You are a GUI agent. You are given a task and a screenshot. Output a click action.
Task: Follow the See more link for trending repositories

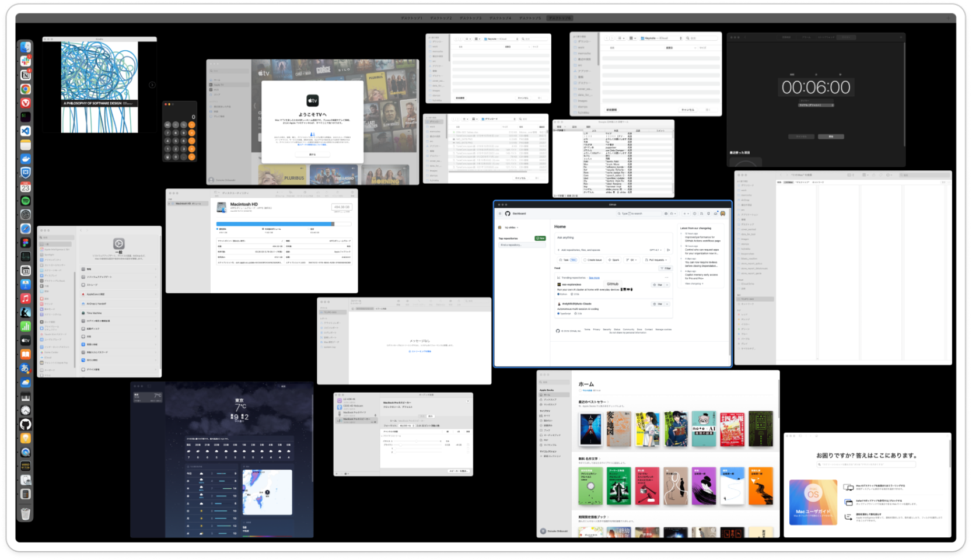tap(594, 278)
